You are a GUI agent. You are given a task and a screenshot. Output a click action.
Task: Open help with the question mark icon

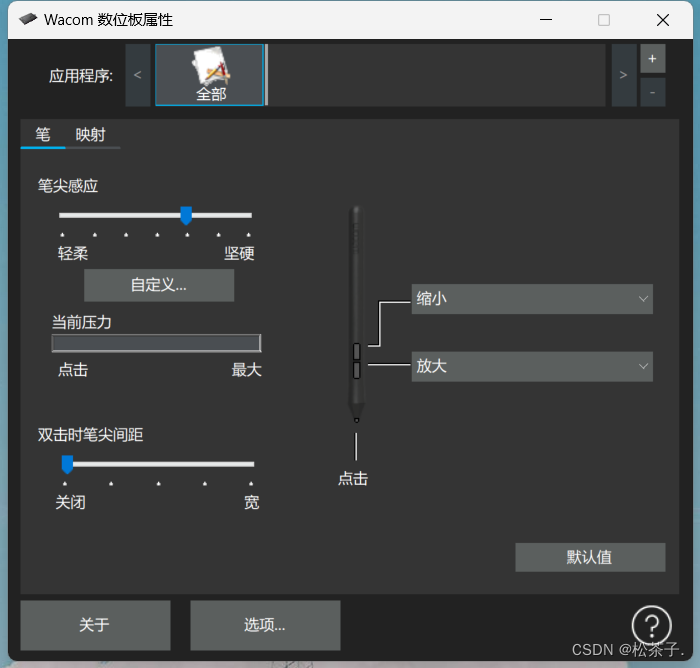pyautogui.click(x=652, y=625)
